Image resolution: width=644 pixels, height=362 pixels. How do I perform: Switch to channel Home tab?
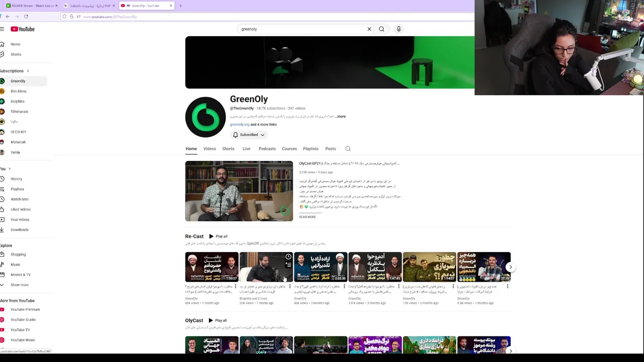tap(191, 149)
